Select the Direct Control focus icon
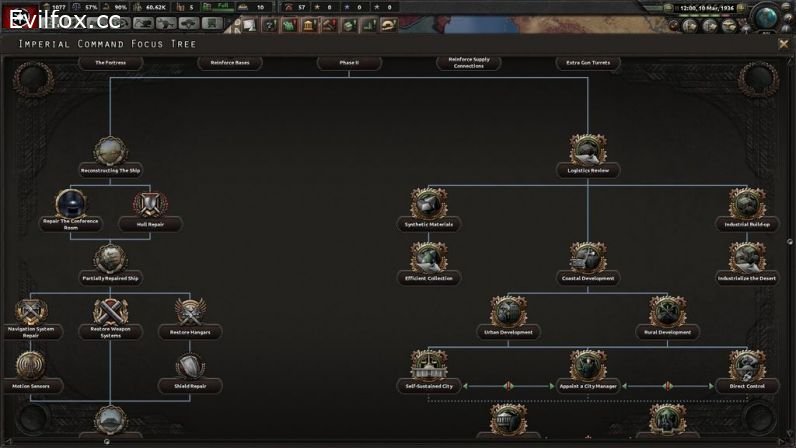The height and width of the screenshot is (448, 796). [x=747, y=367]
